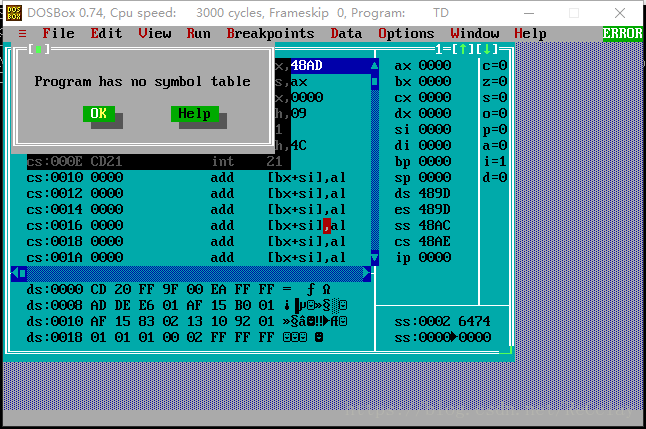Select the ds register 489D
Image resolution: width=646 pixels, height=429 pixels.
(435, 194)
